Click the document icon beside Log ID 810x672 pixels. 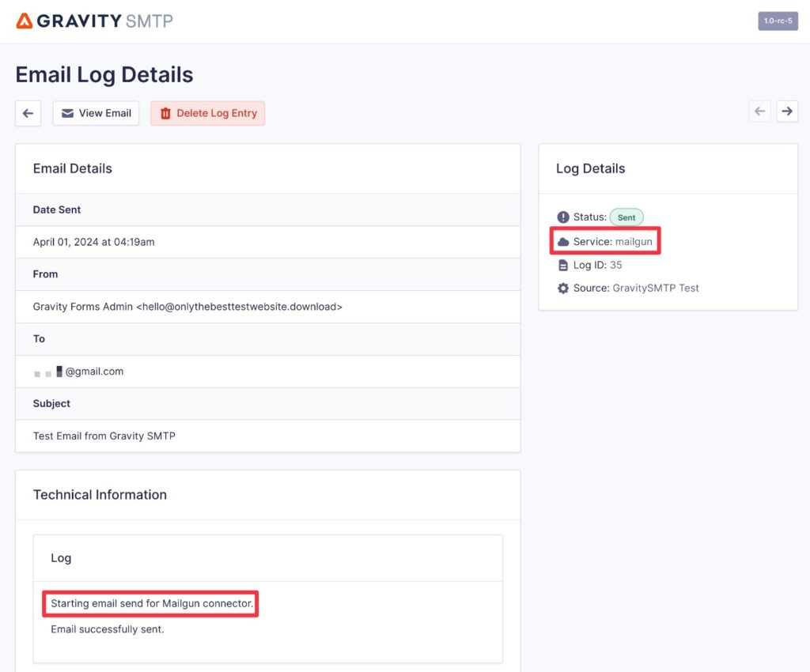pyautogui.click(x=562, y=264)
